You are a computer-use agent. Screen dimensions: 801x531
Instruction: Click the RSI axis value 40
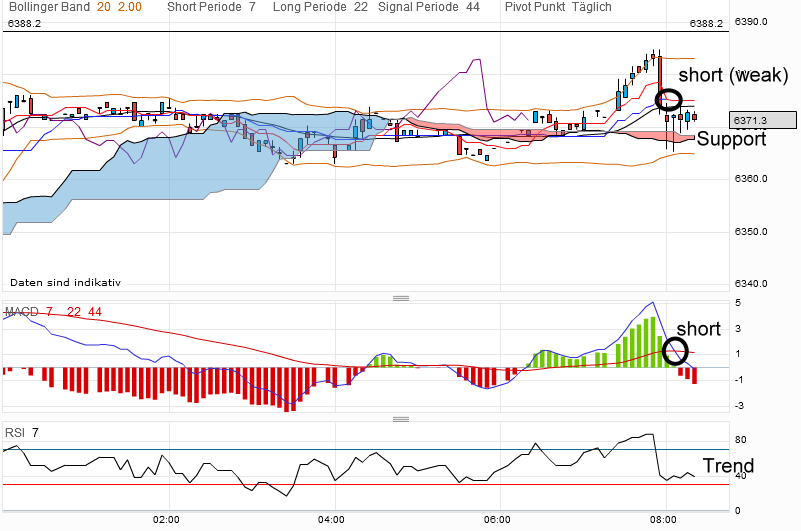(740, 476)
